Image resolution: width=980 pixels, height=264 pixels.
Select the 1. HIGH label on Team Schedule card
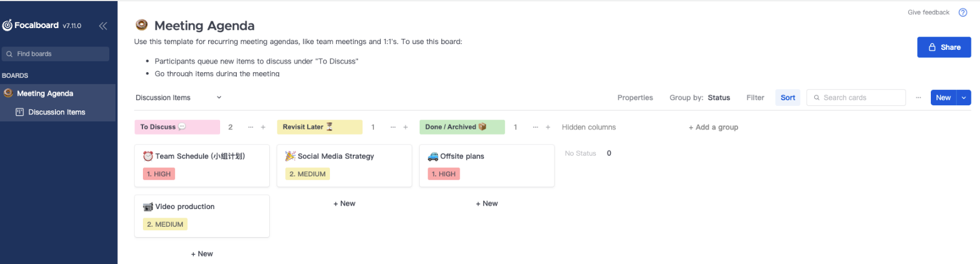tap(159, 174)
